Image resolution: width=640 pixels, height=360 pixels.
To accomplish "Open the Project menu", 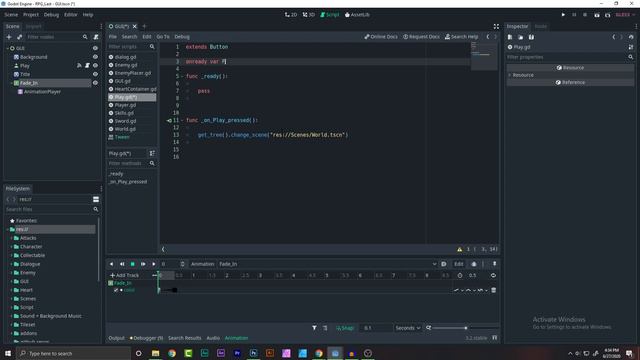I will [x=31, y=15].
